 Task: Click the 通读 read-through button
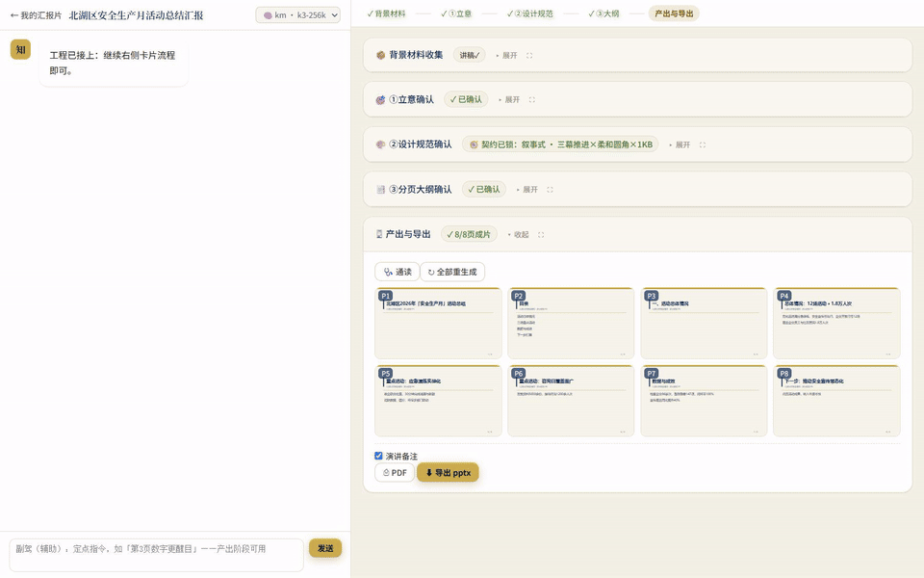click(398, 272)
